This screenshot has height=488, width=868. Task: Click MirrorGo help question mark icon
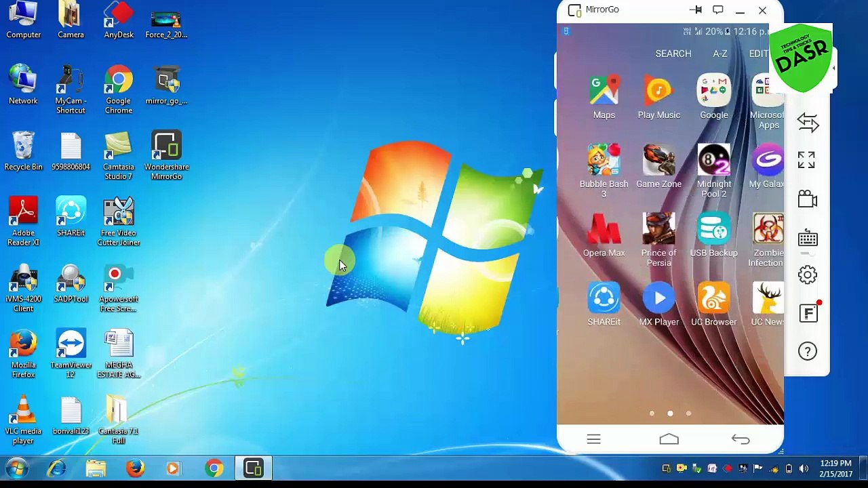[808, 351]
